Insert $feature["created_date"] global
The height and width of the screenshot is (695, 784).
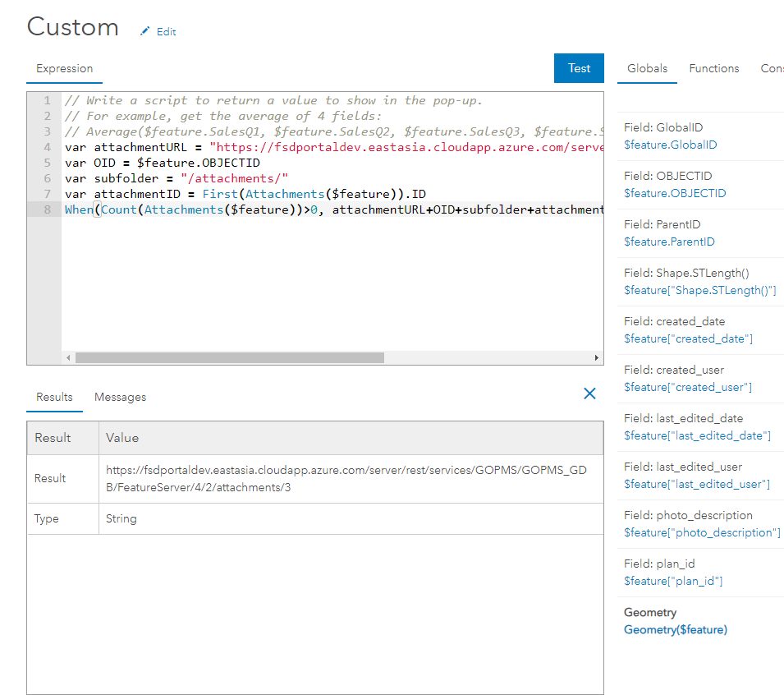[x=688, y=339]
